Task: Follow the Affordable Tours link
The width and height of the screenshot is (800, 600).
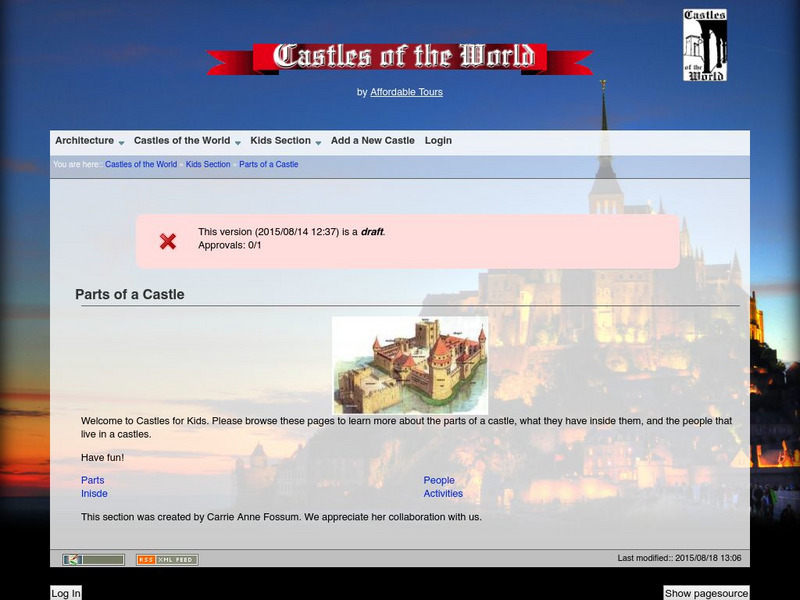Action: coord(407,92)
